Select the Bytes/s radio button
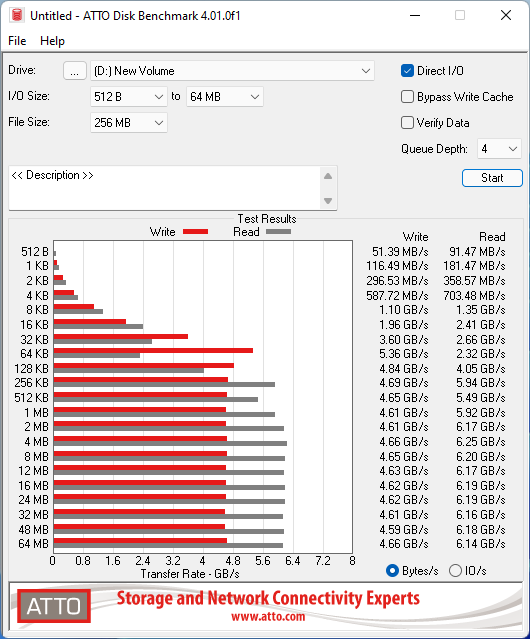The height and width of the screenshot is (639, 530). point(392,571)
